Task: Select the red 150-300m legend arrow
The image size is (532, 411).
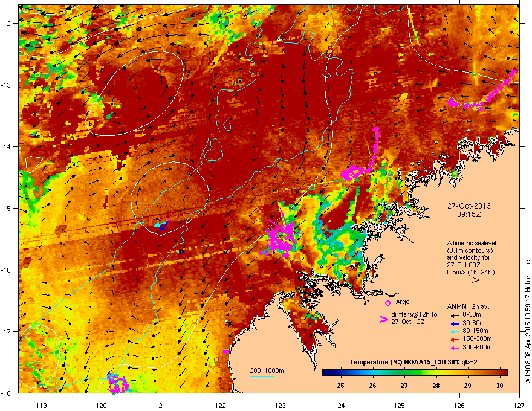Action: (455, 340)
